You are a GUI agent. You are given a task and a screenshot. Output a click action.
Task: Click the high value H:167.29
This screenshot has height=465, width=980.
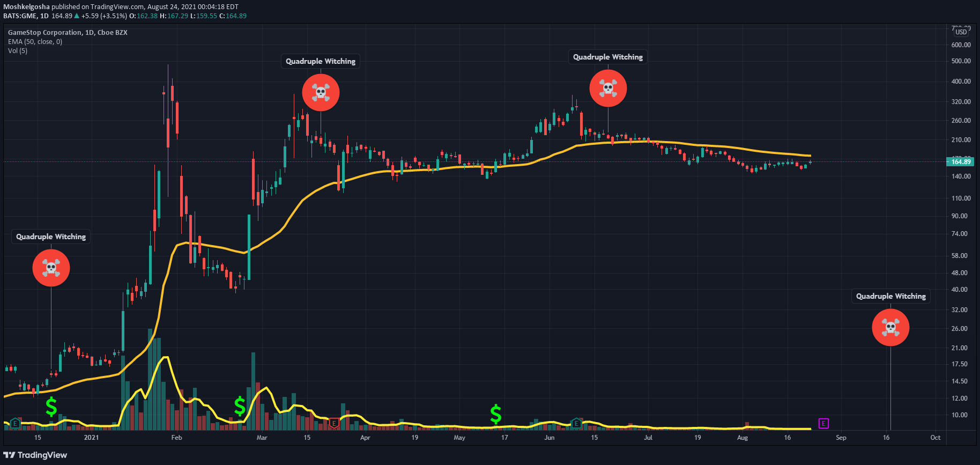coord(174,16)
